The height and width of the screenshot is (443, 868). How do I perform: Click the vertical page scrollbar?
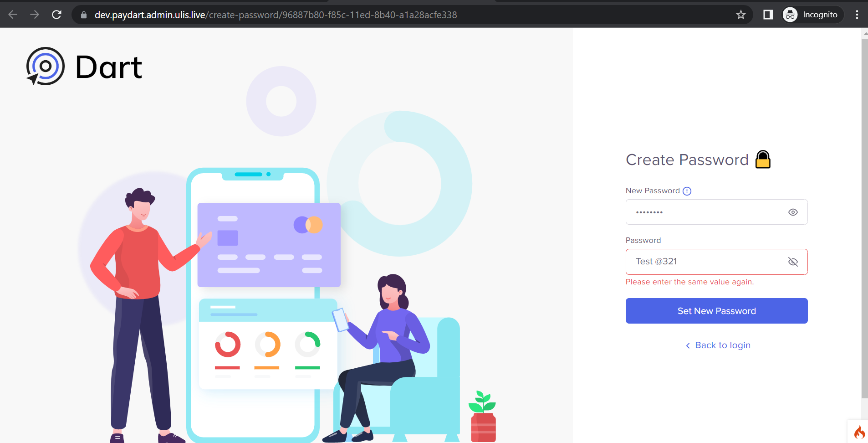coord(864,219)
